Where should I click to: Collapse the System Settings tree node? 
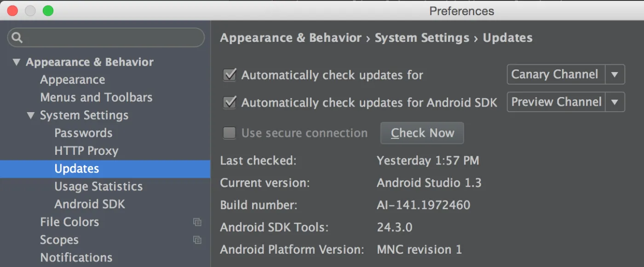click(31, 115)
